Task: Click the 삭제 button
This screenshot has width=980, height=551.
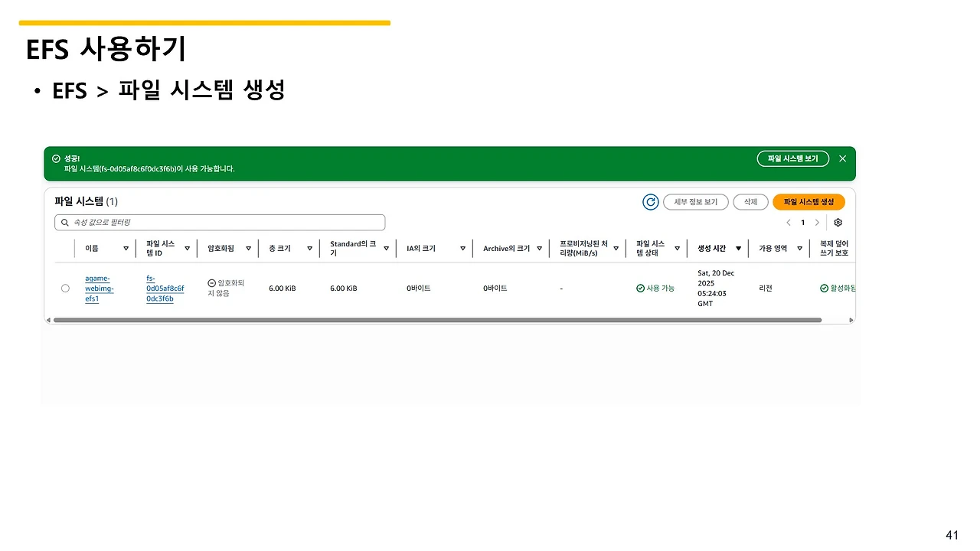Action: pyautogui.click(x=750, y=201)
